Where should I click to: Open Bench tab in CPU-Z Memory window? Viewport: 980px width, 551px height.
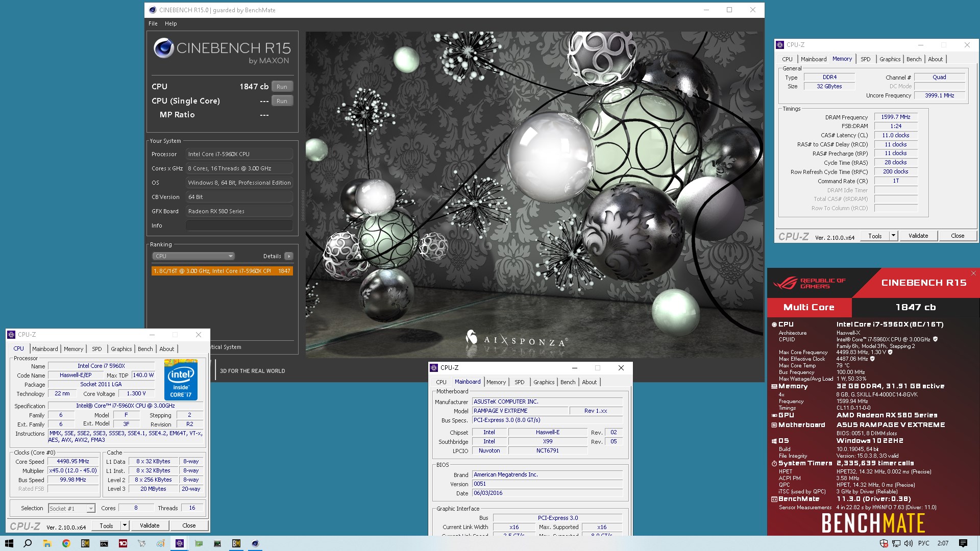[x=914, y=59]
